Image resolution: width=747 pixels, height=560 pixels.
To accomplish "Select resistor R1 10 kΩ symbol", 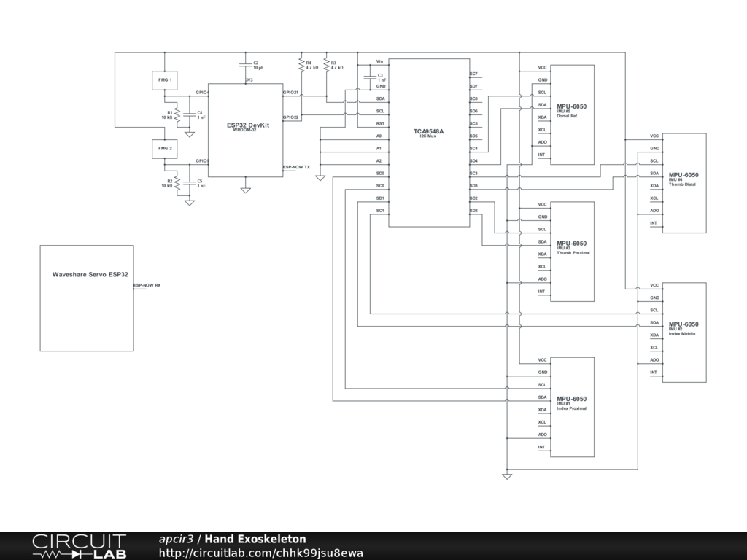I will click(x=177, y=114).
